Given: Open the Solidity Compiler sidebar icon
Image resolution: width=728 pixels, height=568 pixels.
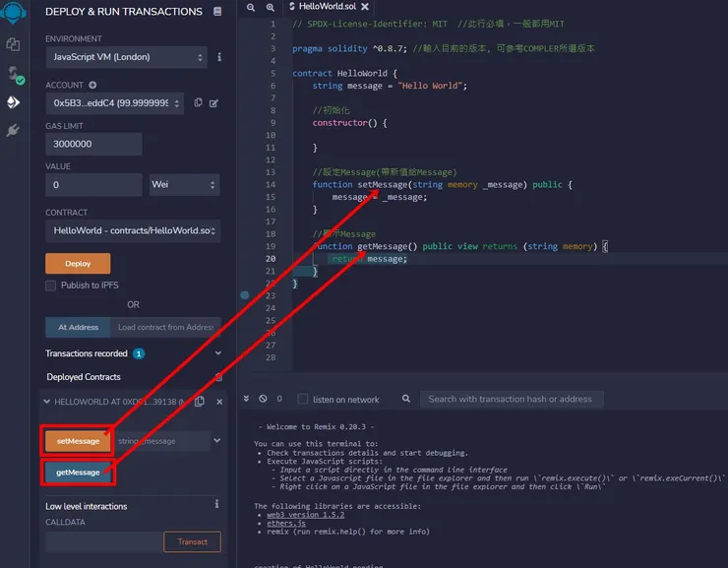Looking at the screenshot, I should [15, 74].
